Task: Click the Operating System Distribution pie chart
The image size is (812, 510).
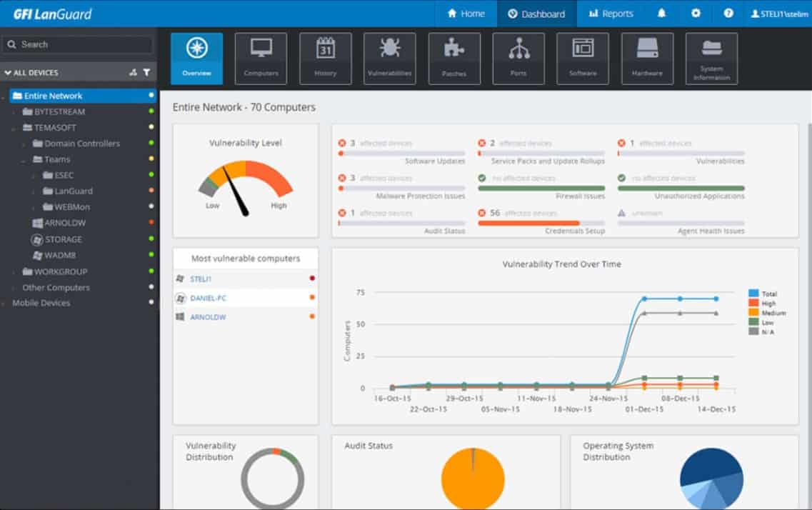Action: 711,479
